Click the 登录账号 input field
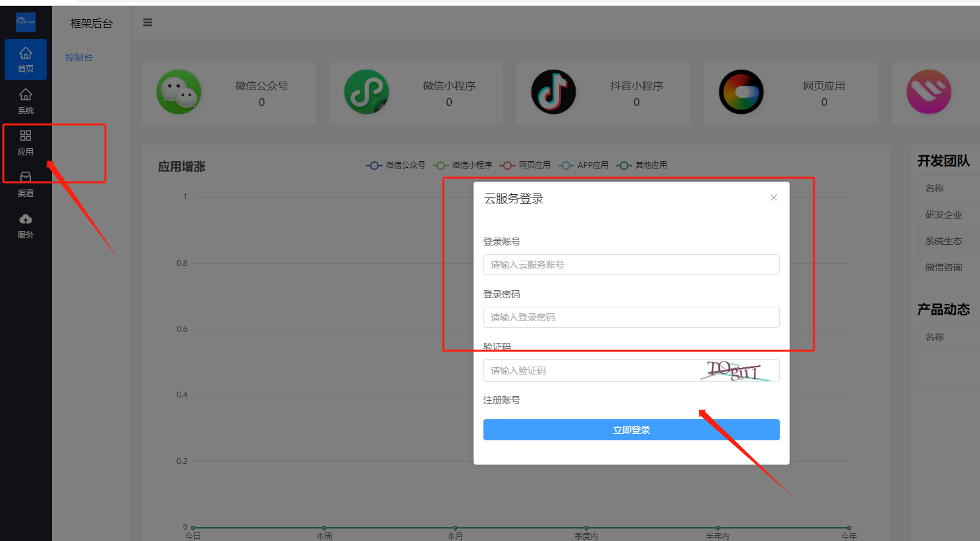This screenshot has width=980, height=541. pyautogui.click(x=632, y=265)
